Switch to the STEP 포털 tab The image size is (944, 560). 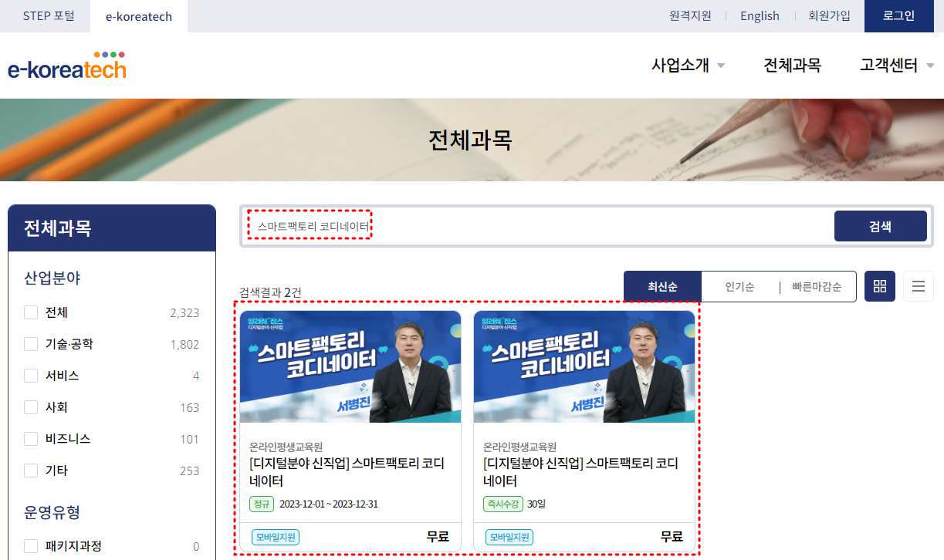point(49,15)
